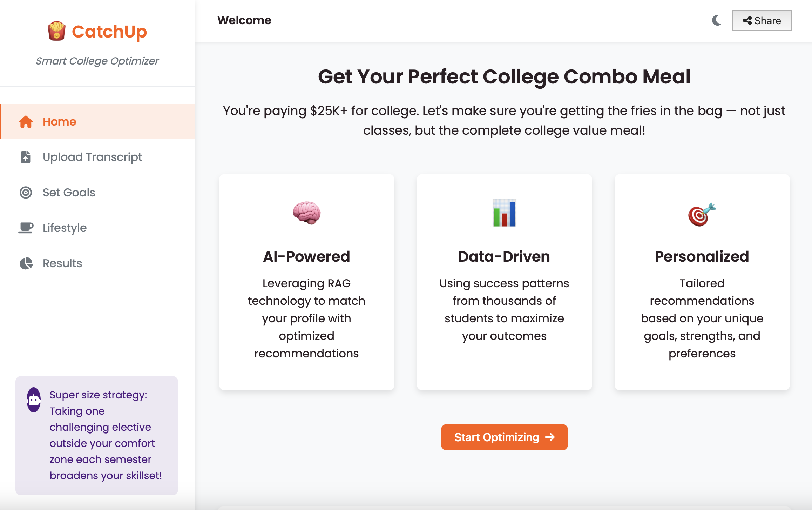Click the Upload Transcript file icon
This screenshot has width=812, height=510.
point(26,157)
